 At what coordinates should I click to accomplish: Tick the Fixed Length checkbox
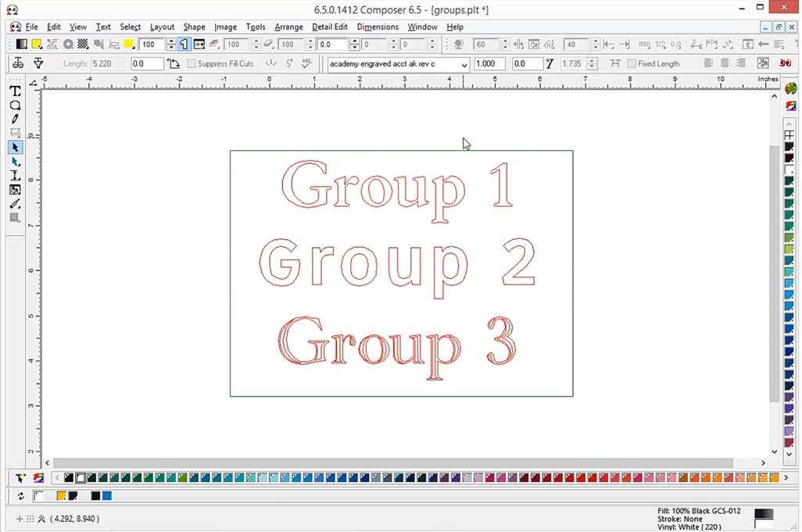(x=632, y=64)
